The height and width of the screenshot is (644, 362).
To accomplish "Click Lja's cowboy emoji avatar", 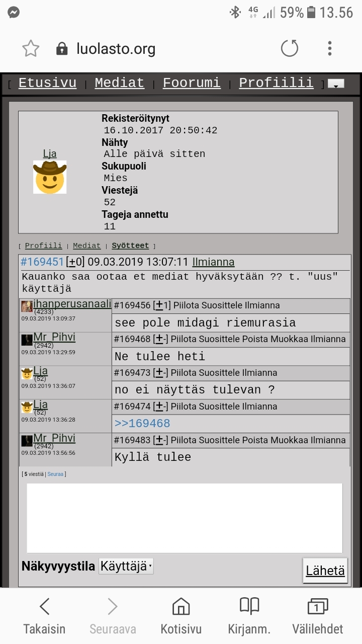I will coord(50,177).
